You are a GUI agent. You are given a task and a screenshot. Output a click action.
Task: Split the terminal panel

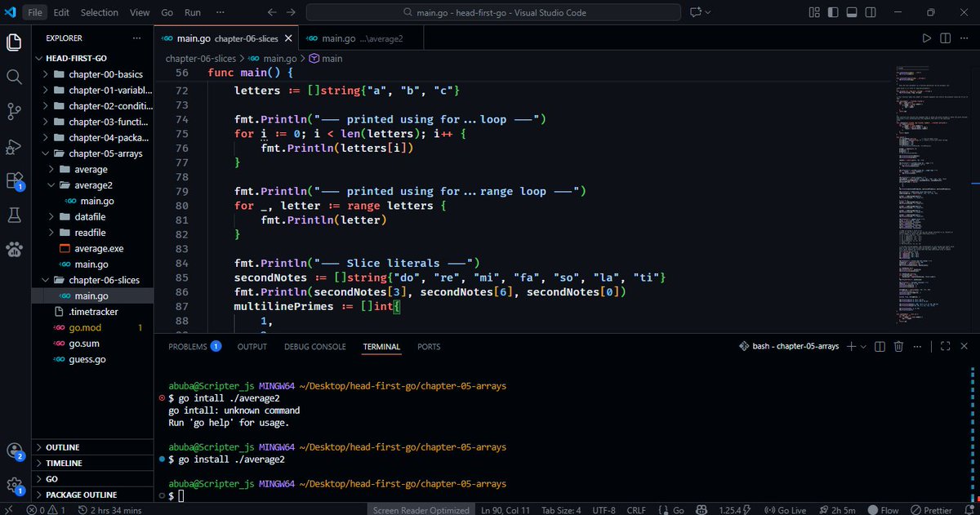pyautogui.click(x=880, y=346)
